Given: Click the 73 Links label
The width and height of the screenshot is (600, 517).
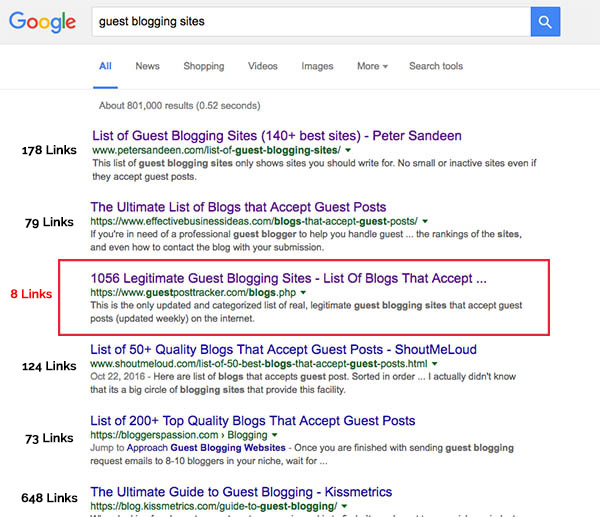Looking at the screenshot, I should [x=49, y=438].
